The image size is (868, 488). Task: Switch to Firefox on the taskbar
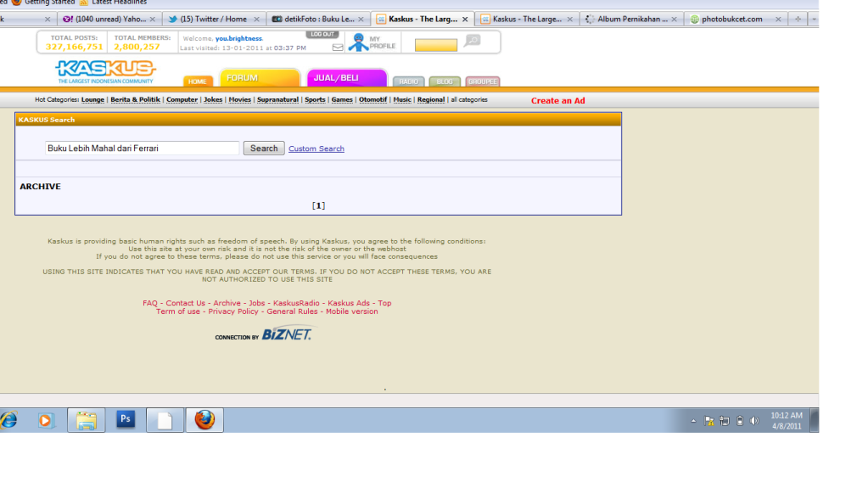tap(204, 420)
